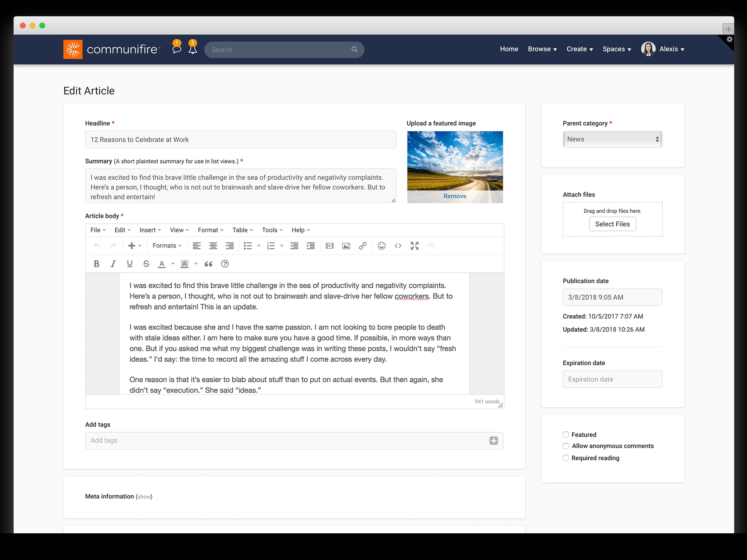Expand bullet list style arrow
The width and height of the screenshot is (747, 560).
(259, 246)
